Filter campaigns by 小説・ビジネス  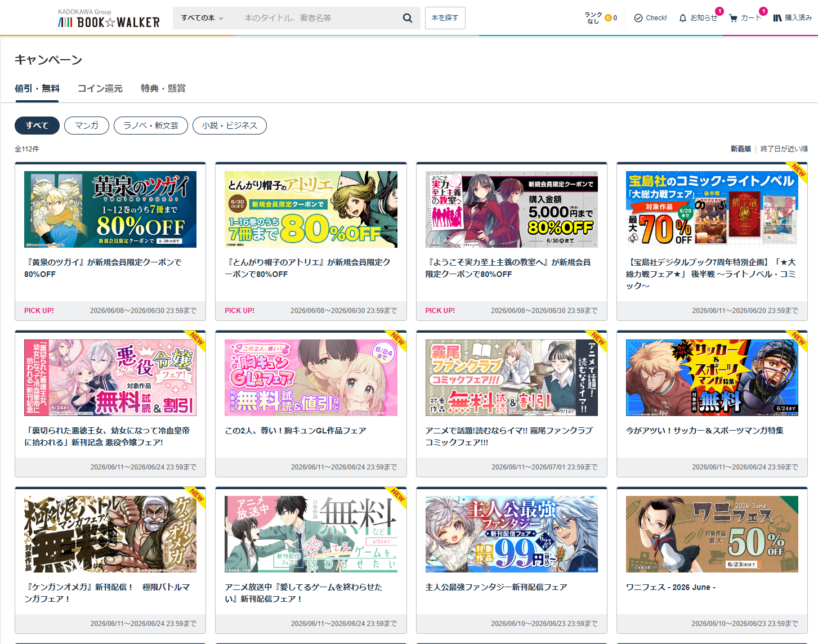(x=230, y=126)
